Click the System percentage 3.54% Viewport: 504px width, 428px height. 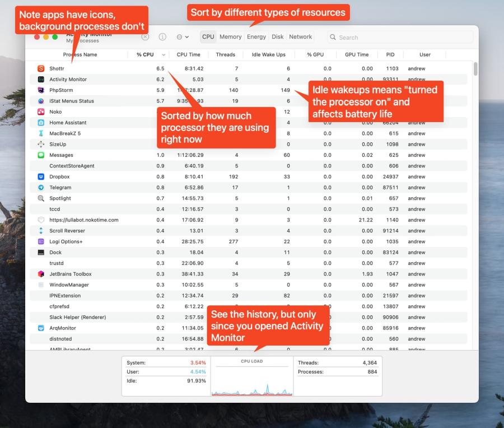click(198, 362)
